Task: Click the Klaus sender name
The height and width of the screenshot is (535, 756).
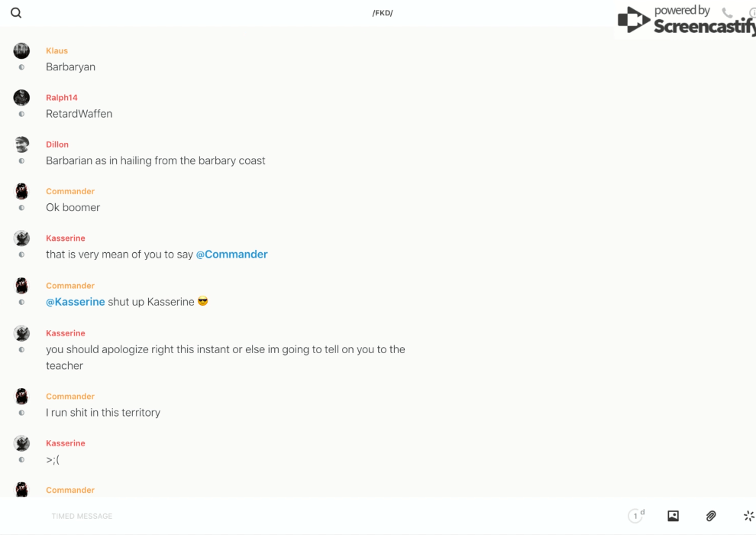Action: point(57,51)
